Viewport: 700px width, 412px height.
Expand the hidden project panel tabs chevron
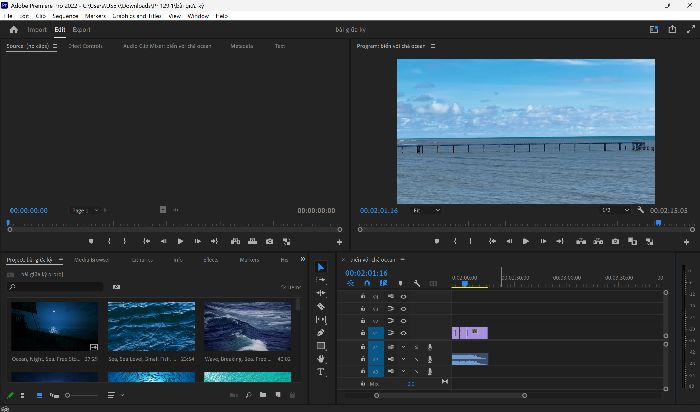tap(303, 259)
